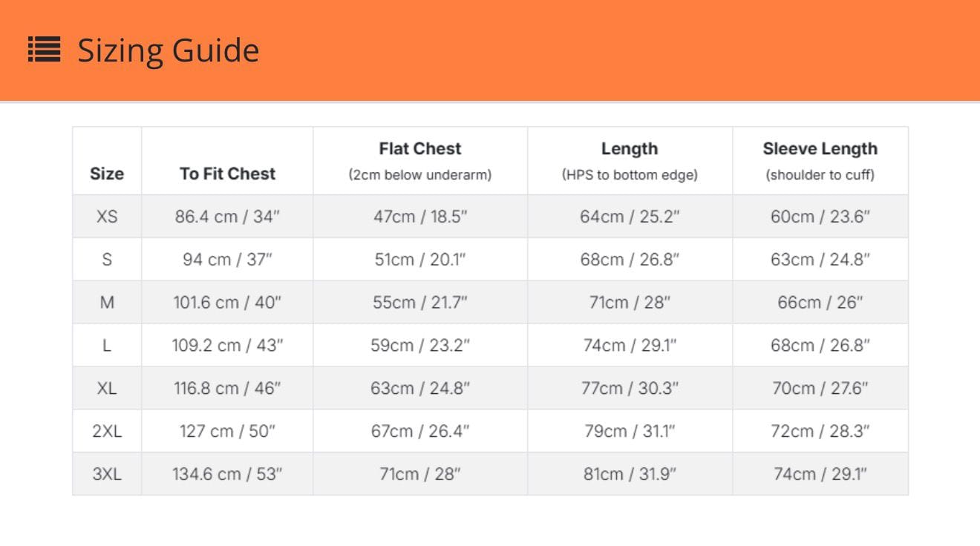Viewport: 980px width, 546px height.
Task: Click the To Fit Chest column header
Action: tap(227, 174)
